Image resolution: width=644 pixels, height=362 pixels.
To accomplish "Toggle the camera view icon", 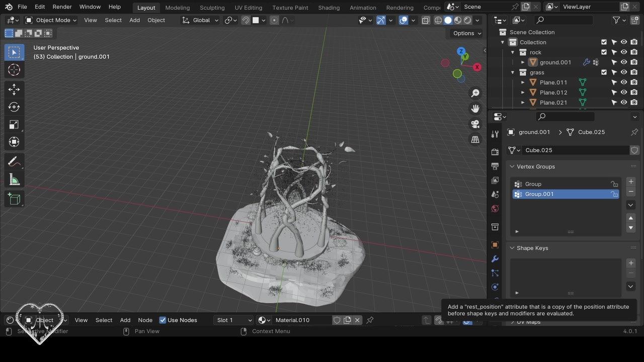I will click(x=475, y=124).
